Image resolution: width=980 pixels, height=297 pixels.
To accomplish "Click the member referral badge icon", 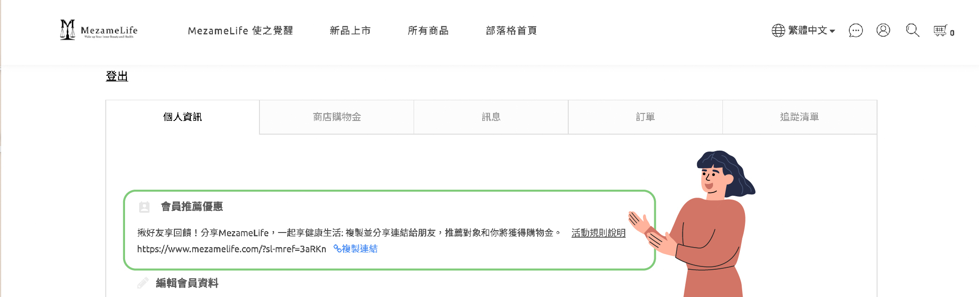I will 144,207.
